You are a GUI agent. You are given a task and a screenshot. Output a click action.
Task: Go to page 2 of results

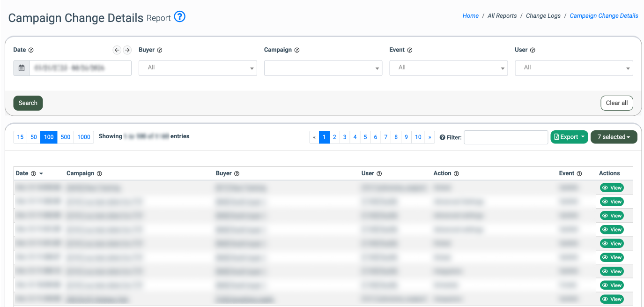point(334,137)
